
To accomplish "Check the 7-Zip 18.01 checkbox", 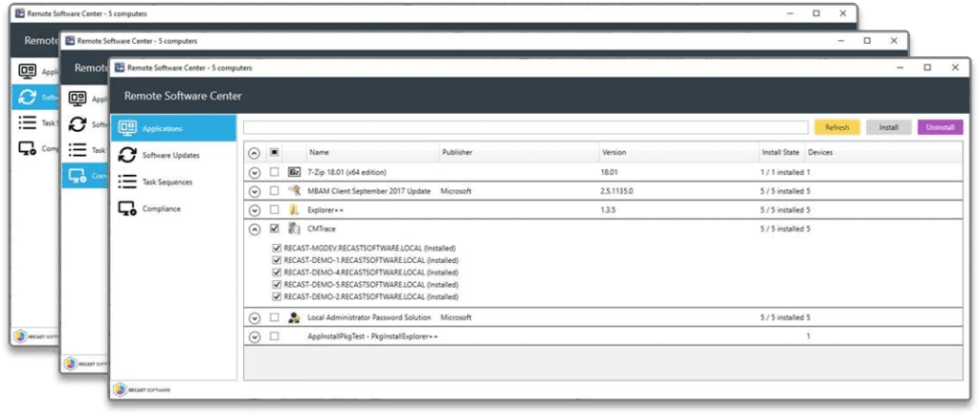I will pyautogui.click(x=274, y=171).
